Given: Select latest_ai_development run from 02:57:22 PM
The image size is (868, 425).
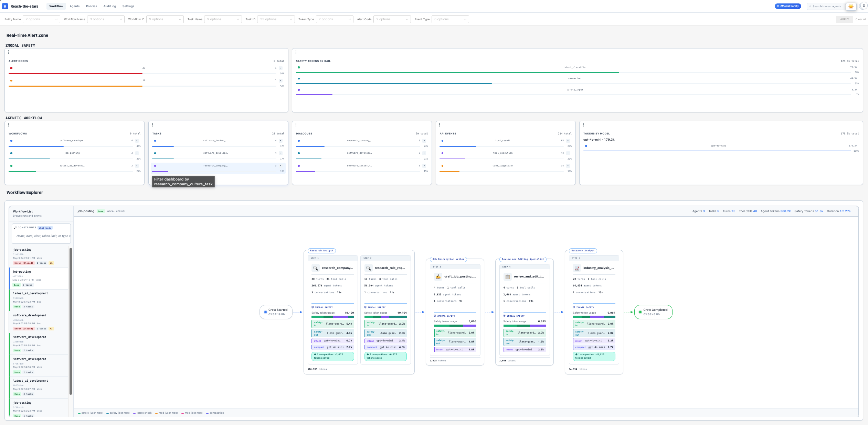Looking at the screenshot, I should click(40, 300).
